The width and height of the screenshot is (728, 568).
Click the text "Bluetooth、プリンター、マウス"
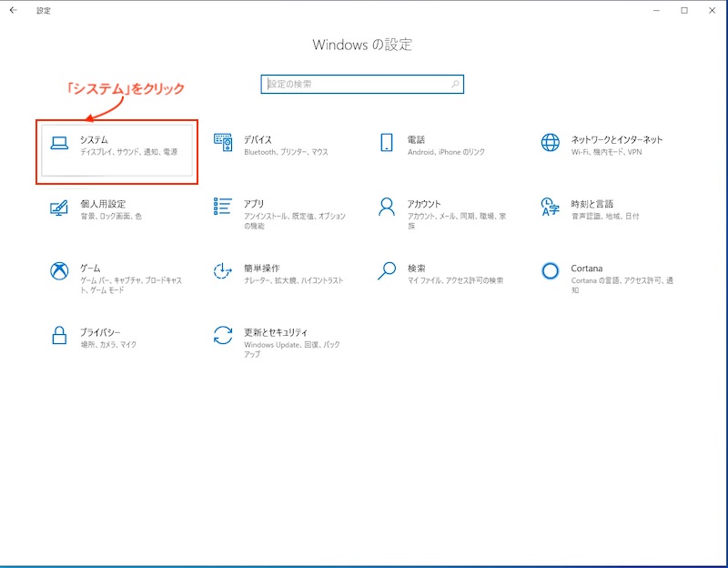[x=286, y=152]
